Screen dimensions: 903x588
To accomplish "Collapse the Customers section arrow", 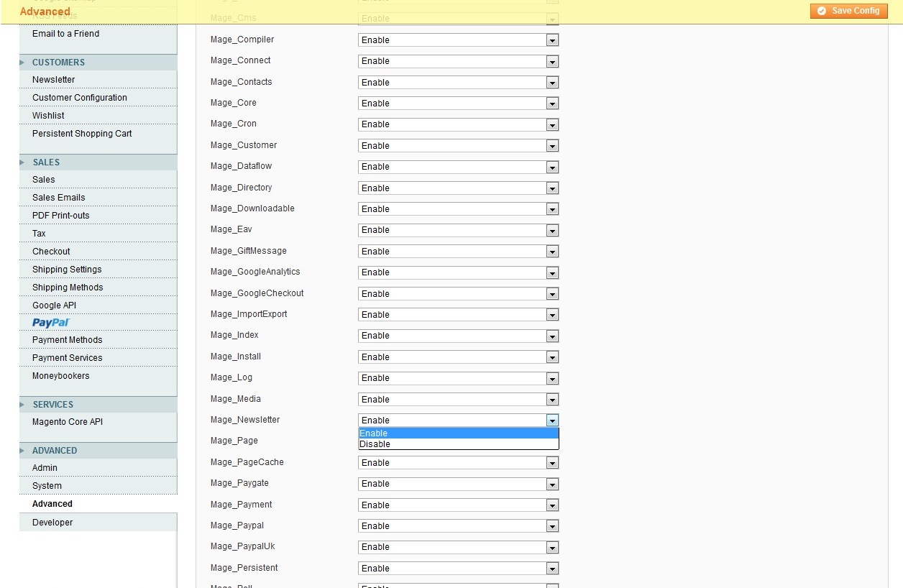I will pos(22,63).
